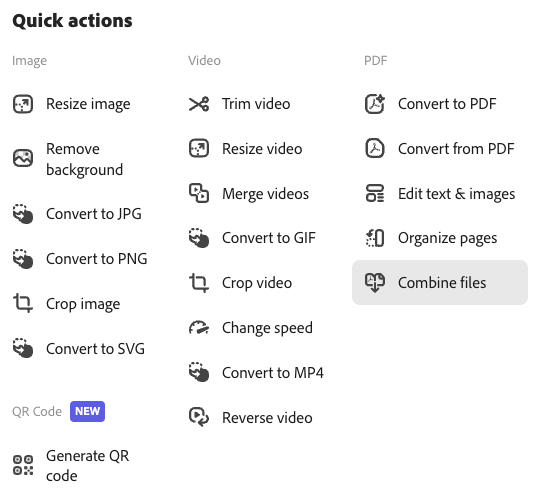
Task: Click the Convert to PDF icon
Action: point(375,104)
